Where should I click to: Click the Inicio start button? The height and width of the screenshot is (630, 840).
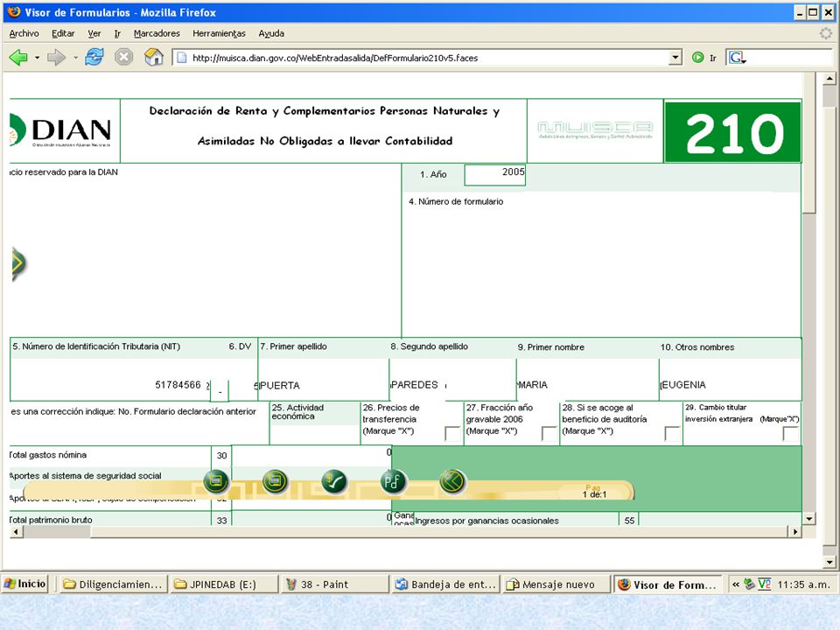point(25,584)
